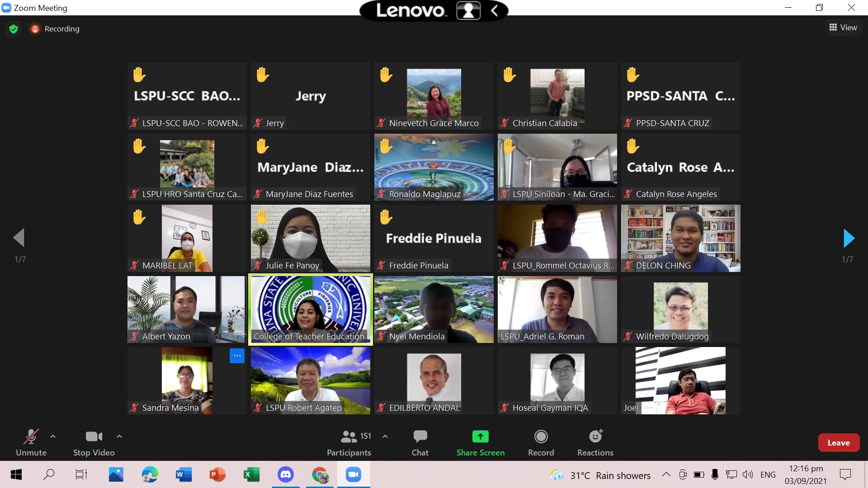
Task: Click Albert Yazon's video tile
Action: click(x=187, y=310)
